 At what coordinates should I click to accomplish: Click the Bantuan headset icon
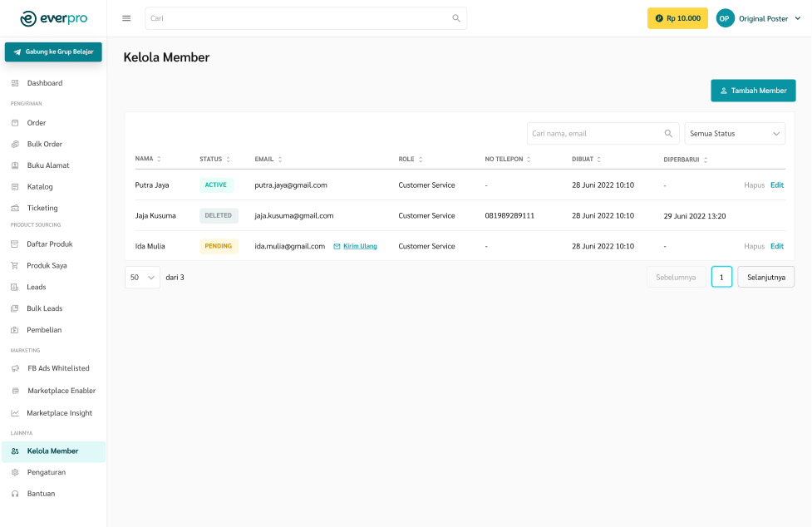15,494
